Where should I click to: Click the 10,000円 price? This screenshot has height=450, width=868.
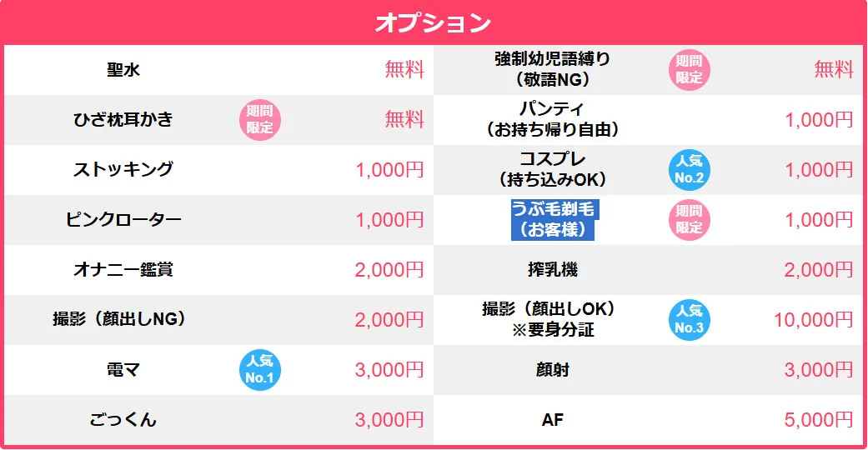(x=813, y=320)
